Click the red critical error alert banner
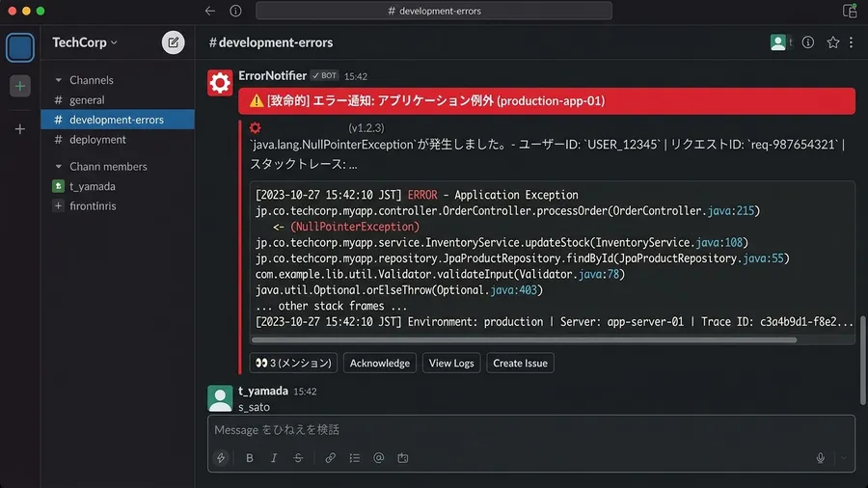 coord(547,101)
